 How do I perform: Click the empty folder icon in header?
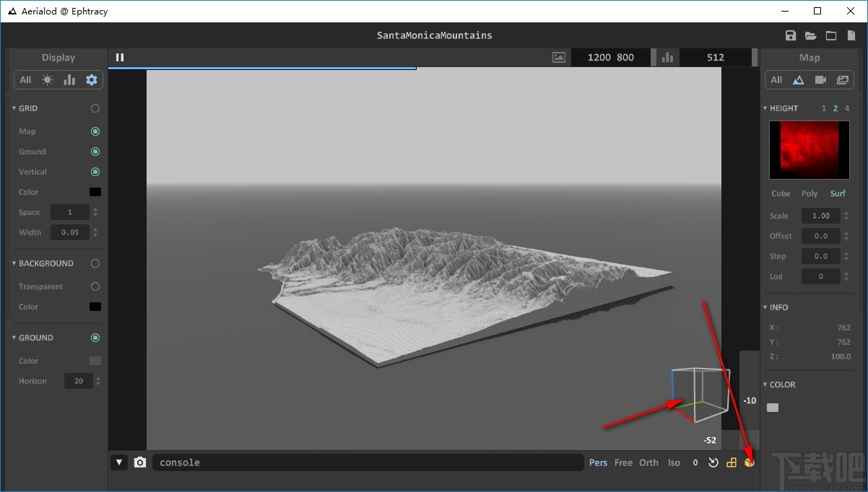pos(831,35)
